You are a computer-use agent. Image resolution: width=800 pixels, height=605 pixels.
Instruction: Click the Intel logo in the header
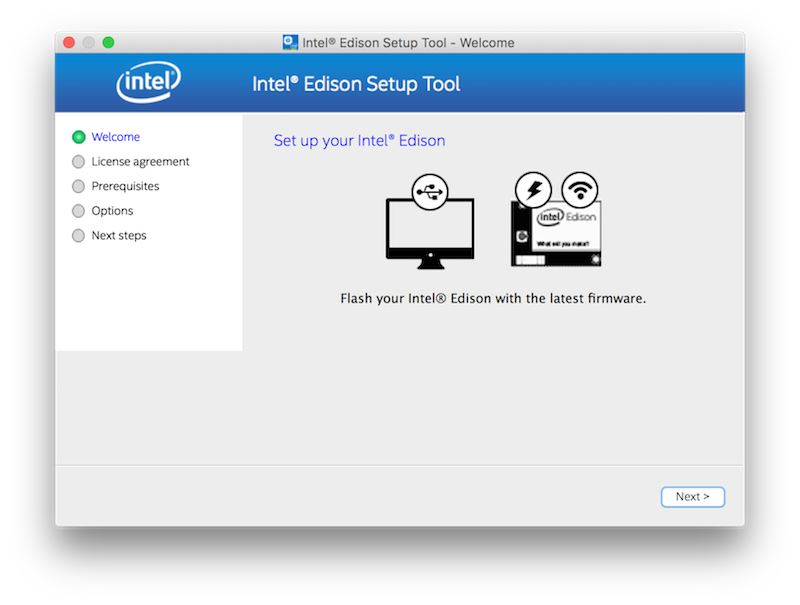(149, 84)
